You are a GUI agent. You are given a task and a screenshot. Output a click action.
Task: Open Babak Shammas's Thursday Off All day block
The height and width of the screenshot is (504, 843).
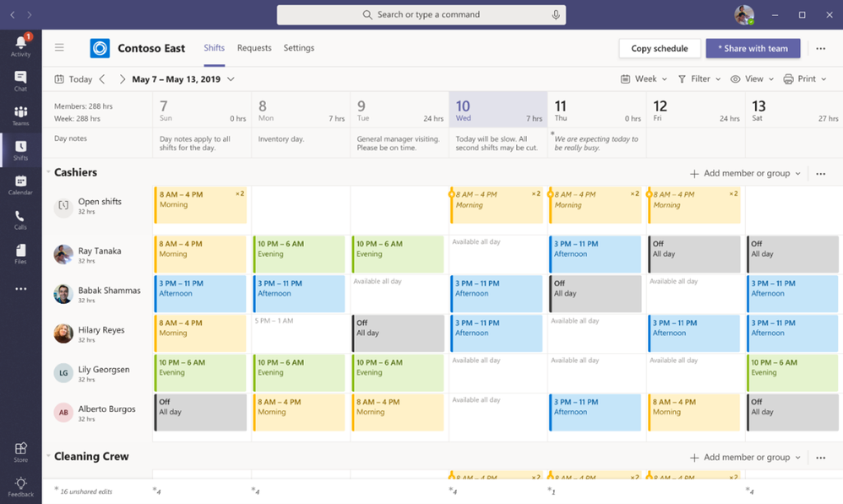pos(596,294)
